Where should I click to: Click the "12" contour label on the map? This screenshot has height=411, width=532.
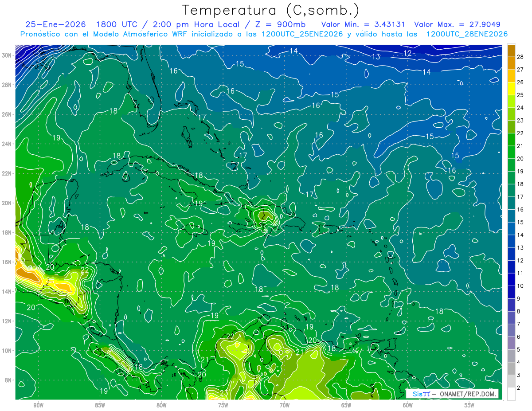click(407, 54)
